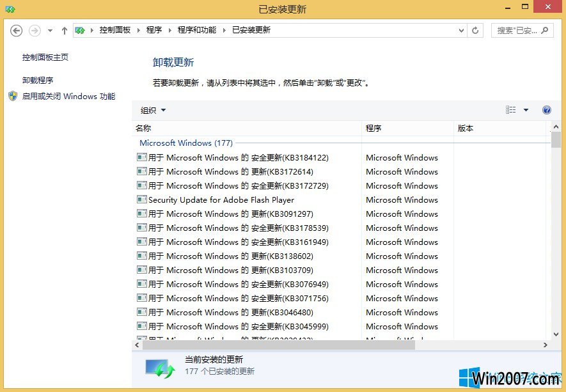Image resolution: width=566 pixels, height=392 pixels.
Task: Select the update KB3091297
Action: pos(225,214)
